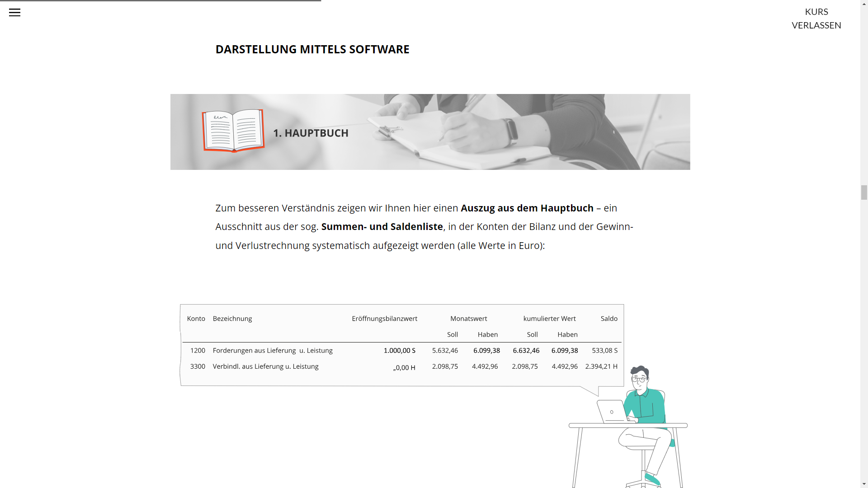
Task: Click the Darstellung mittels Software heading
Action: [x=312, y=49]
